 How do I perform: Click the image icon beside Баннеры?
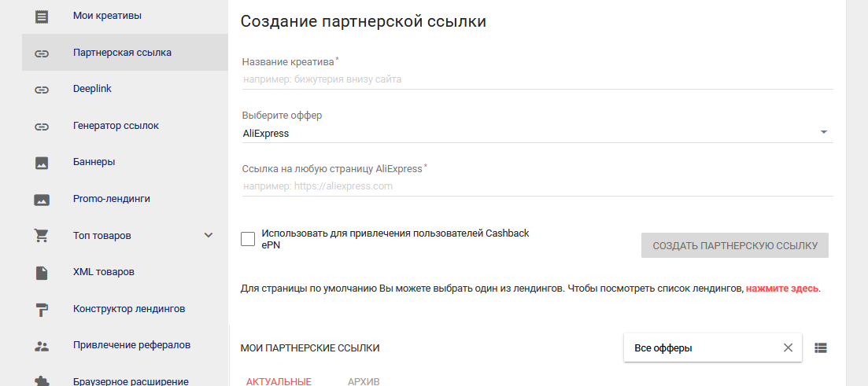[x=42, y=164]
